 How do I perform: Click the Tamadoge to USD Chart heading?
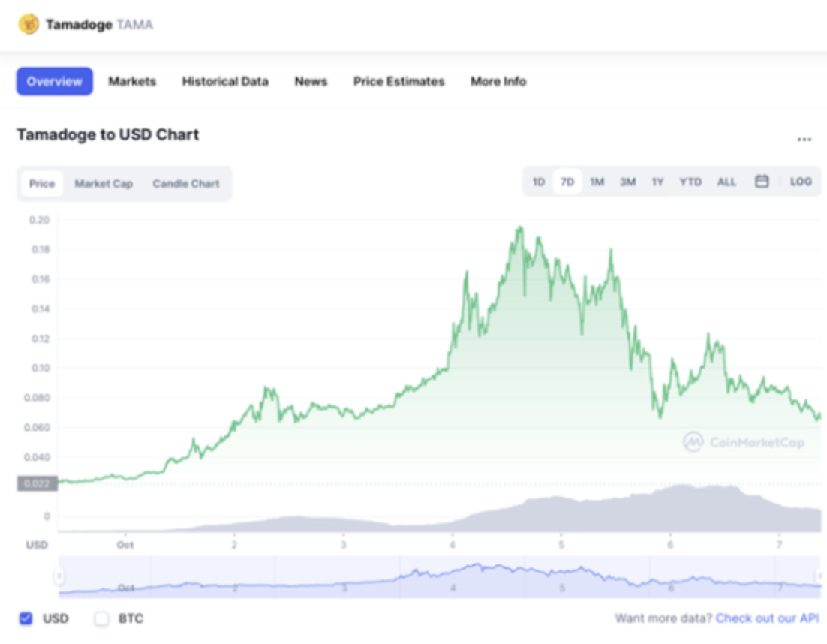click(x=107, y=134)
